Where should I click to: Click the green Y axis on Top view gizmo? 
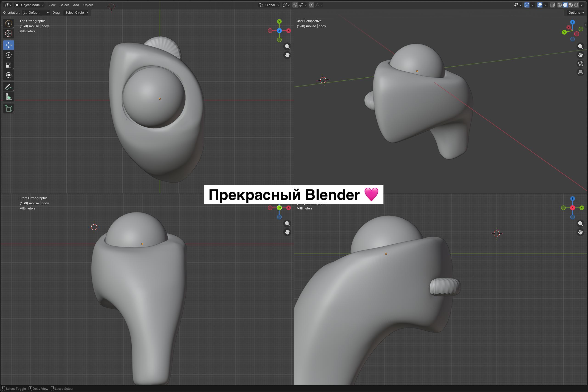tap(279, 22)
